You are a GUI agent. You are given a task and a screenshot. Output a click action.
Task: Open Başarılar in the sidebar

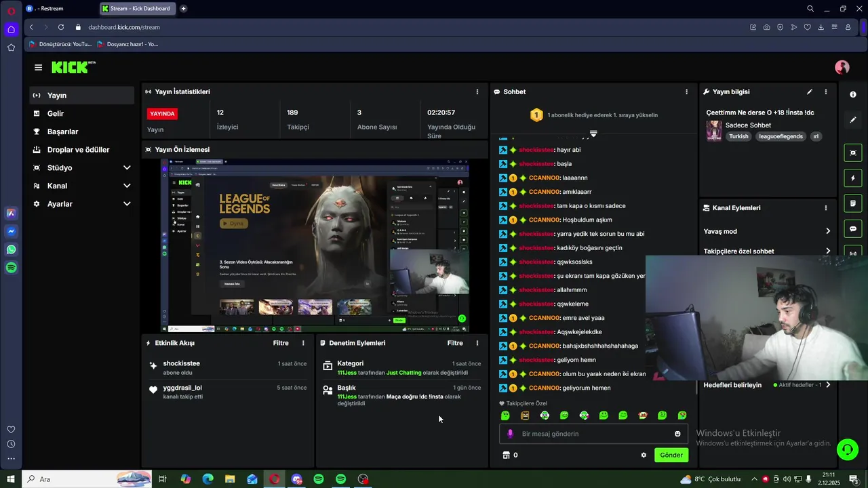[x=81, y=131]
